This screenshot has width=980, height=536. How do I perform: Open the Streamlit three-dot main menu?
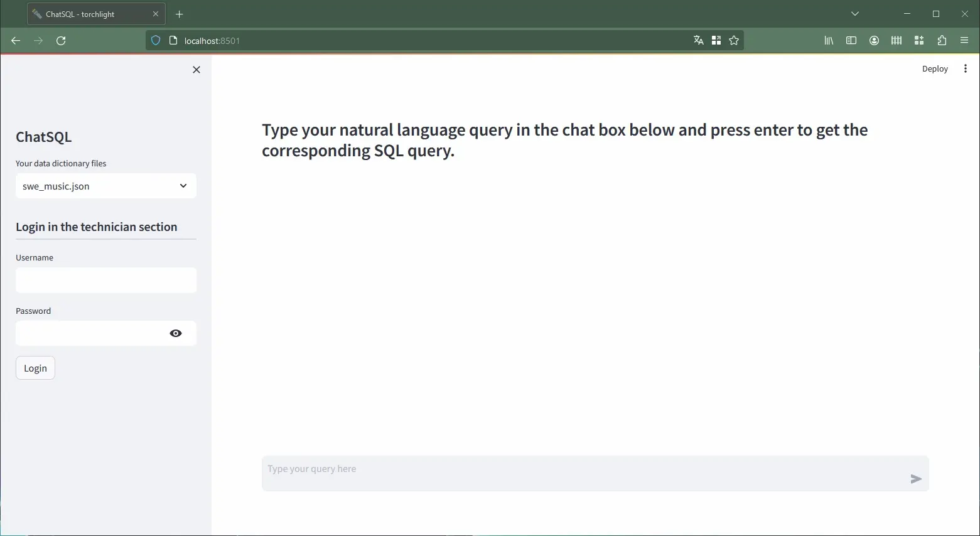coord(965,69)
